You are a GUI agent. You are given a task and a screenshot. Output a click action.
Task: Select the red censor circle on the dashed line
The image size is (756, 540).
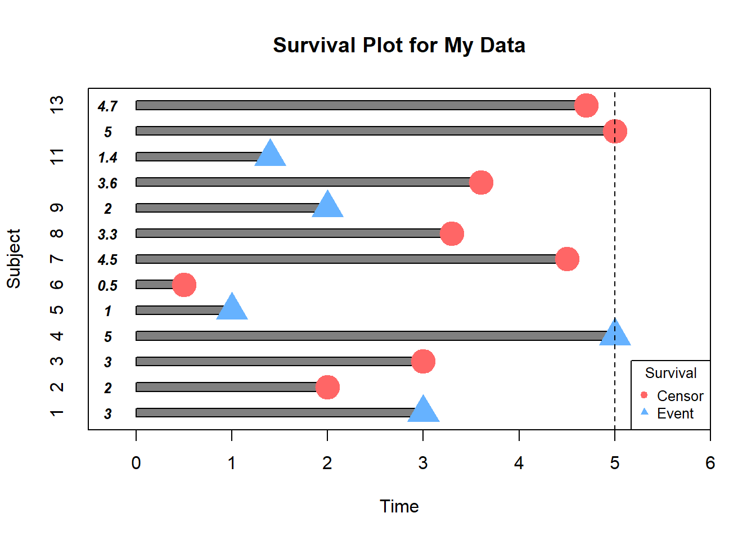click(615, 131)
